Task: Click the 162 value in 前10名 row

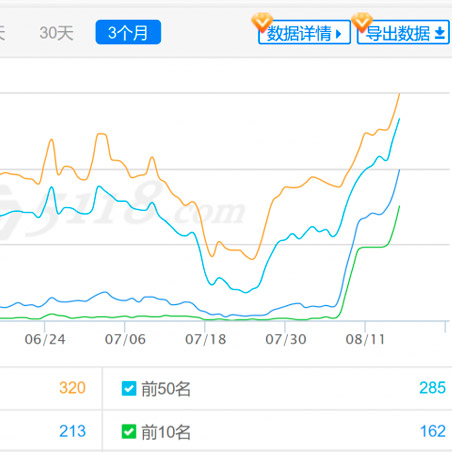Action: click(433, 431)
